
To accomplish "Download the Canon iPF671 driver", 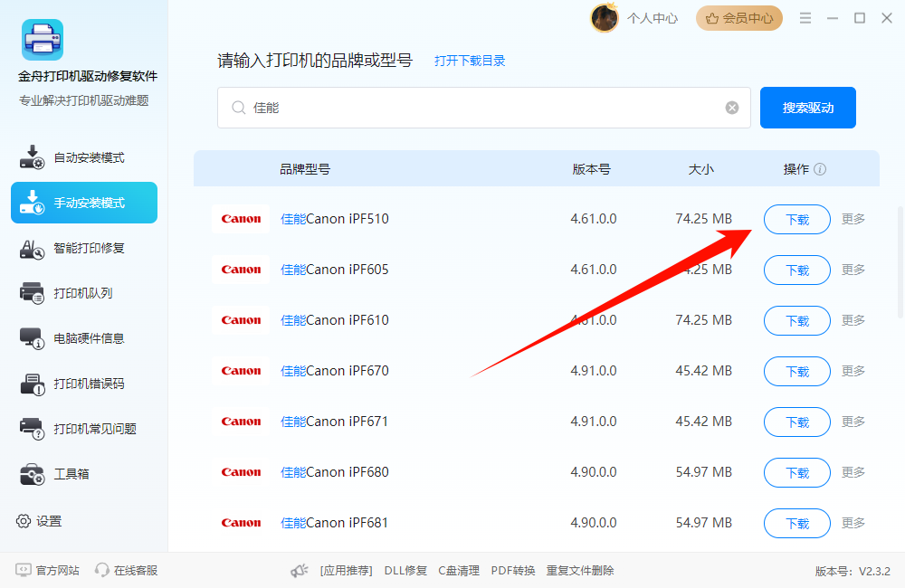I will point(797,422).
